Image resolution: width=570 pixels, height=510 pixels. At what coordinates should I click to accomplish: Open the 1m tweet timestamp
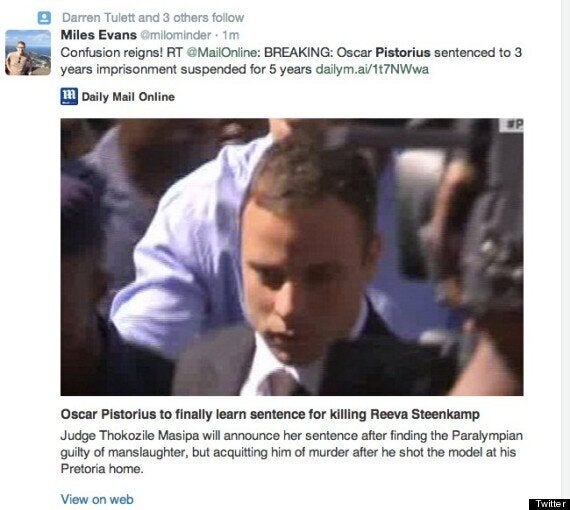(230, 35)
